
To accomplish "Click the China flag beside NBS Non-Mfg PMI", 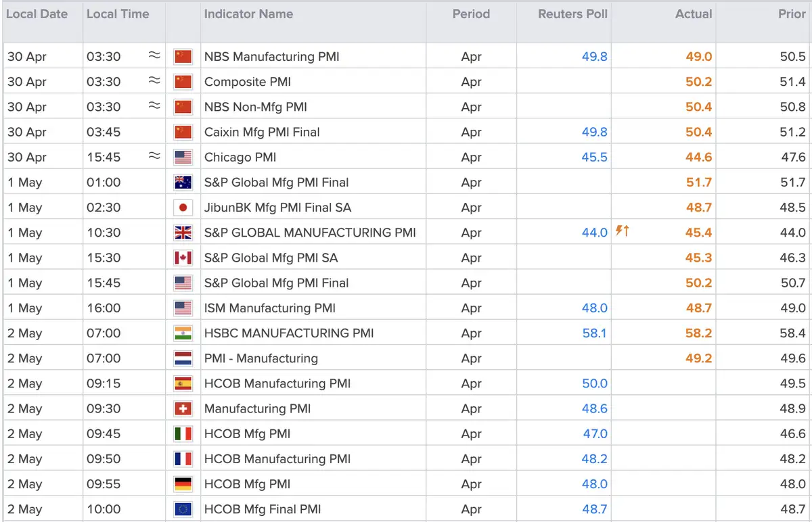I will pos(183,107).
